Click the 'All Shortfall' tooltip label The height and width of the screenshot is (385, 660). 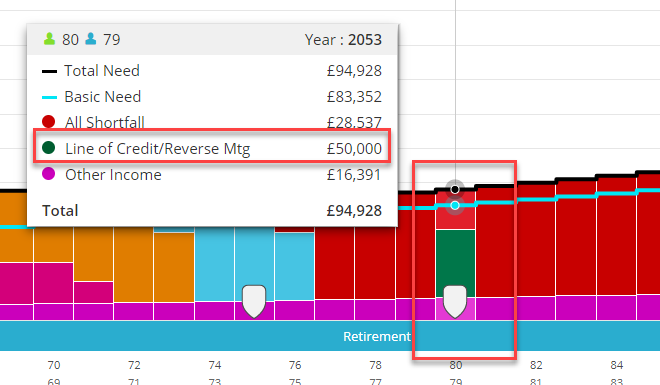tap(105, 122)
